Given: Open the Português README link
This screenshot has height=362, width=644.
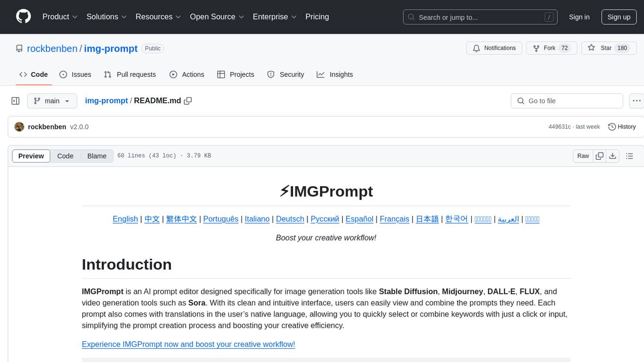Looking at the screenshot, I should pyautogui.click(x=221, y=219).
